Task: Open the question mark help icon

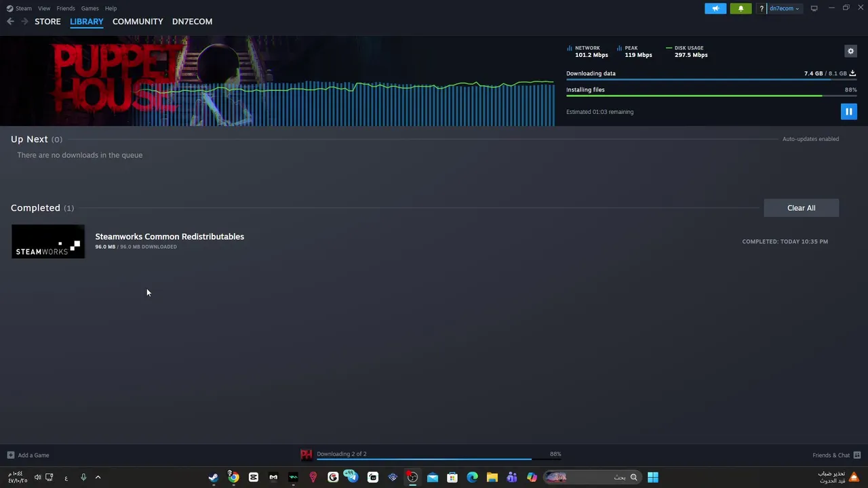Action: click(762, 8)
